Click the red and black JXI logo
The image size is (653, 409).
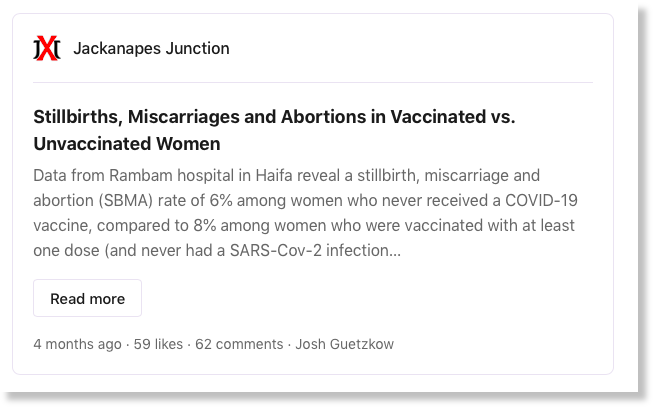[47, 48]
